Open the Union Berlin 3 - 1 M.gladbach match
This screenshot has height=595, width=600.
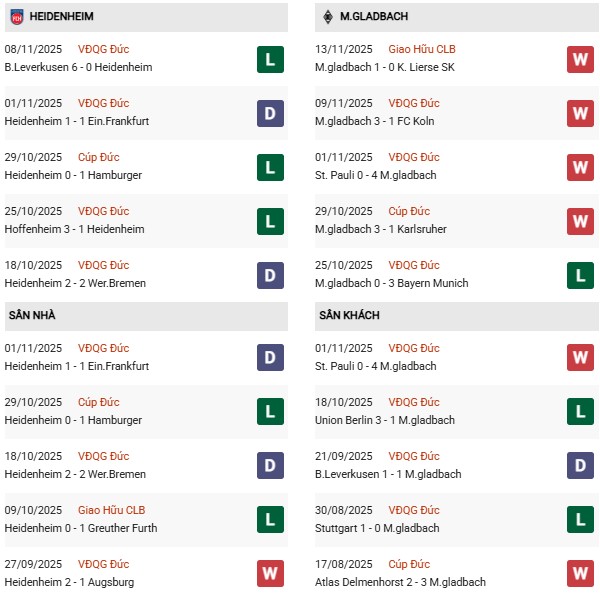coord(384,420)
